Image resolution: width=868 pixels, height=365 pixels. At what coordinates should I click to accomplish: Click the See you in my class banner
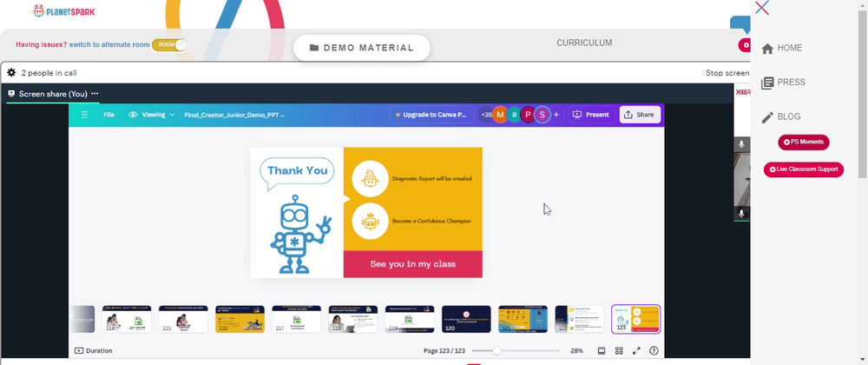pyautogui.click(x=413, y=264)
